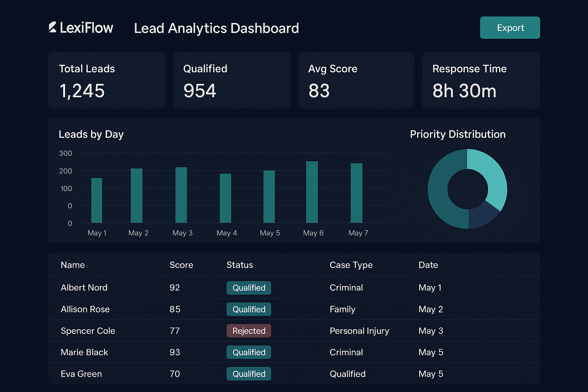Click the May 4 x-axis label

click(227, 233)
